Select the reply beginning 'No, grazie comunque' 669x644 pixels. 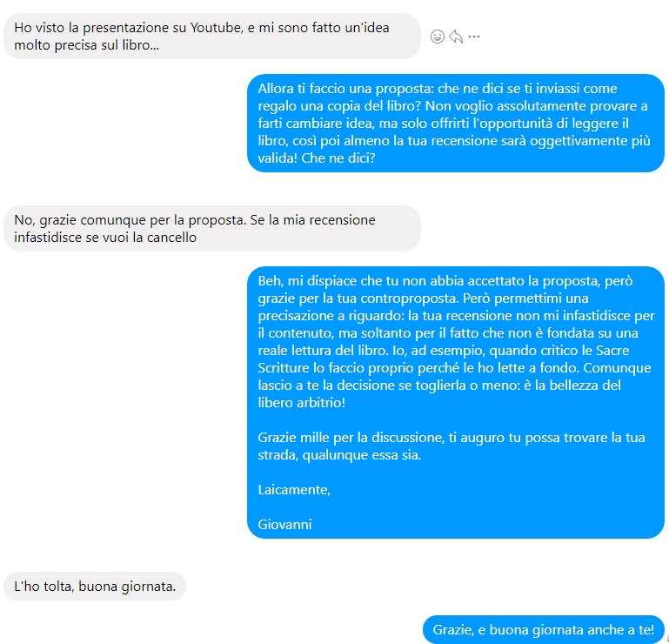212,228
